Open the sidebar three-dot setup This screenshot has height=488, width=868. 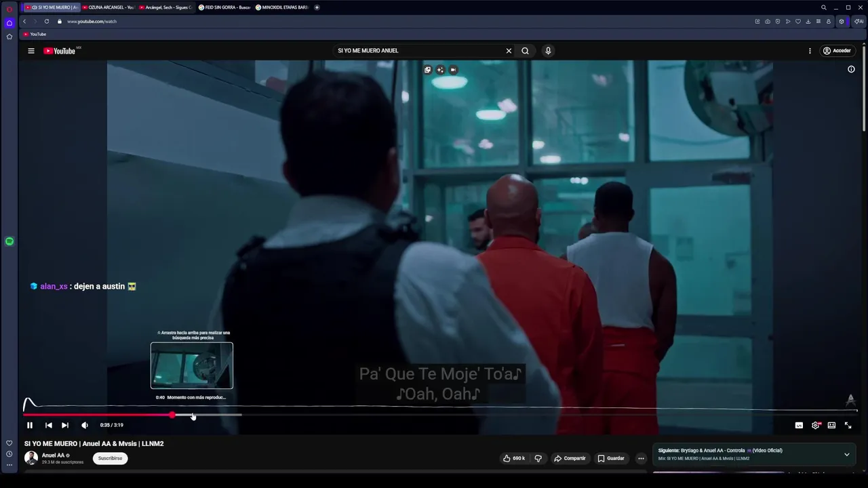point(9,465)
